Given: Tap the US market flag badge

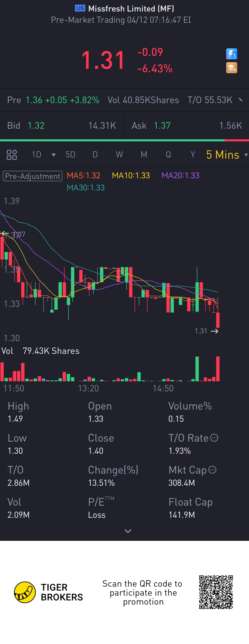Looking at the screenshot, I should point(80,8).
